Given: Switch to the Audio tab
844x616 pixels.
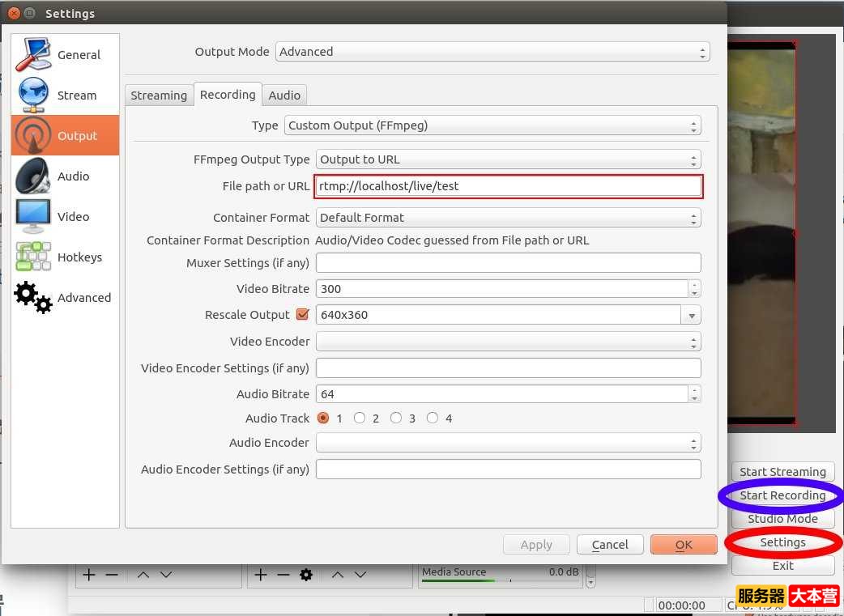Looking at the screenshot, I should click(284, 96).
